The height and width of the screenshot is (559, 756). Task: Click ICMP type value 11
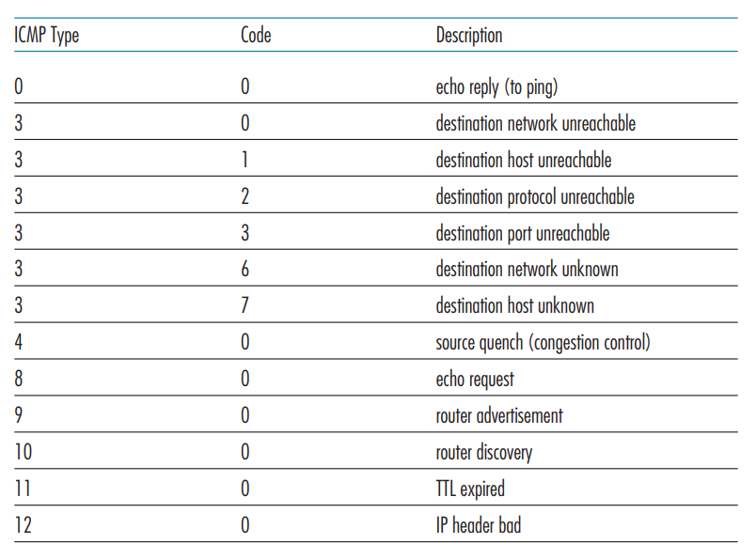pyautogui.click(x=23, y=489)
